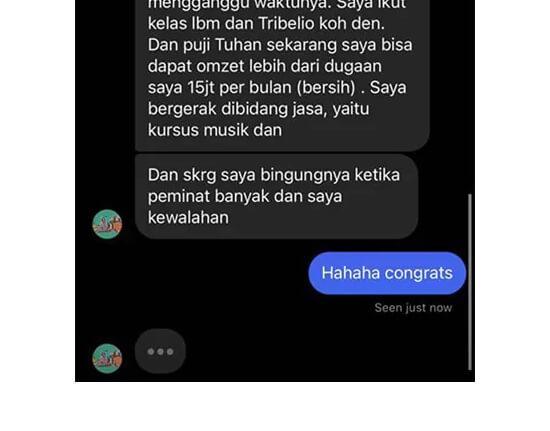The width and height of the screenshot is (550, 431).
Task: Select the kursus musik dan line
Action: (x=215, y=130)
